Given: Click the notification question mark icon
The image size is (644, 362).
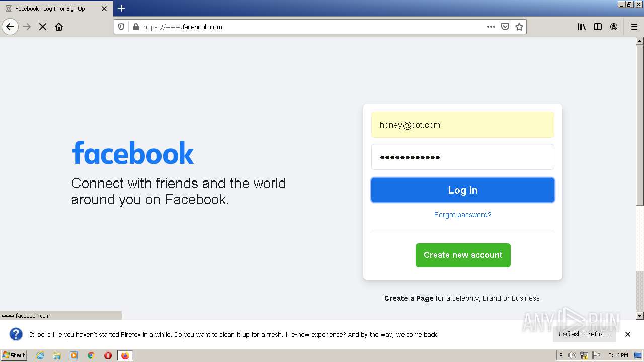Looking at the screenshot, I should pos(16,334).
